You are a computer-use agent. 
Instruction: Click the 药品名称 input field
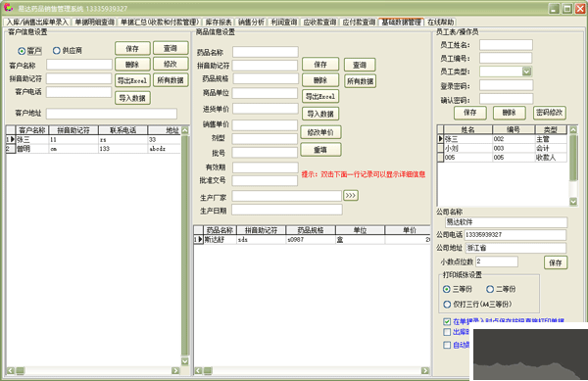[266, 52]
